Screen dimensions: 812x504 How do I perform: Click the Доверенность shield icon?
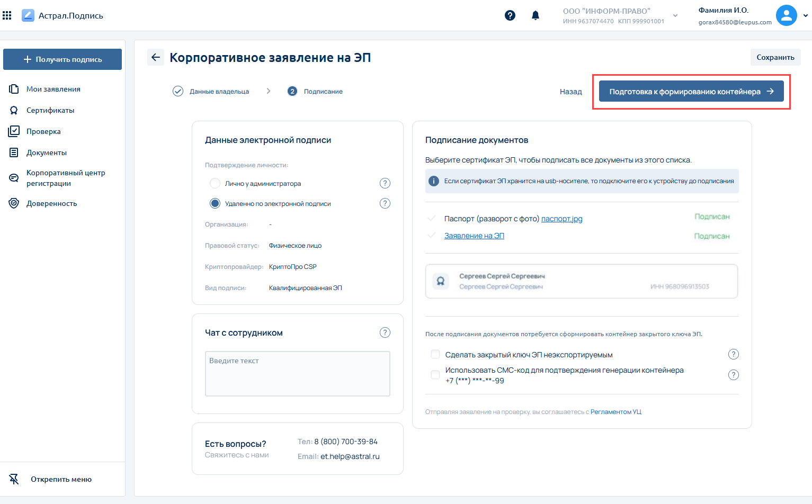(14, 203)
